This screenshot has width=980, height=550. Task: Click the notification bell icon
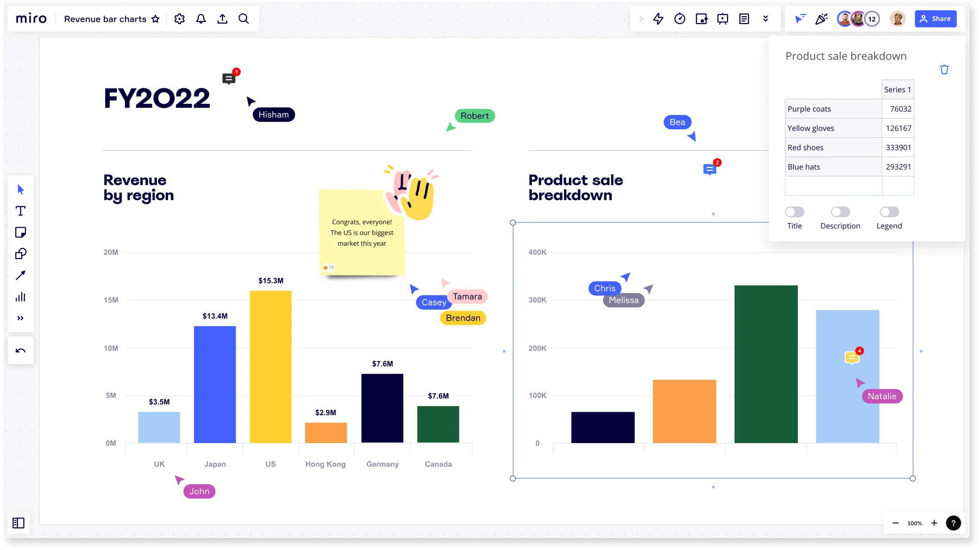201,19
